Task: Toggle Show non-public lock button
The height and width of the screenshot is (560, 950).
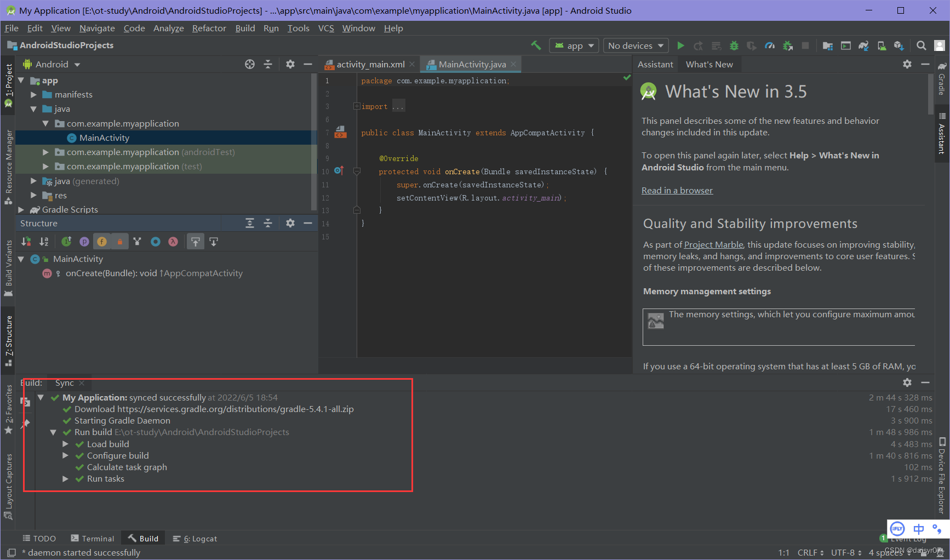Action: click(x=120, y=242)
